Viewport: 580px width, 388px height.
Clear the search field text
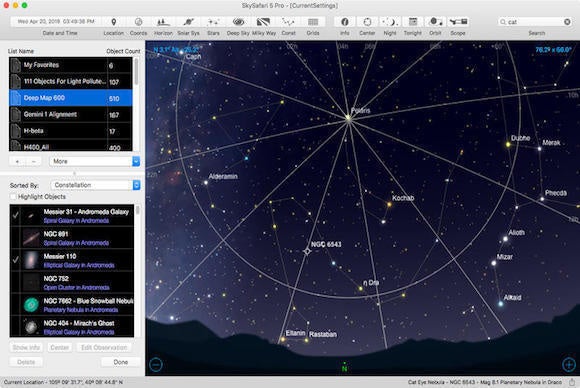(567, 22)
